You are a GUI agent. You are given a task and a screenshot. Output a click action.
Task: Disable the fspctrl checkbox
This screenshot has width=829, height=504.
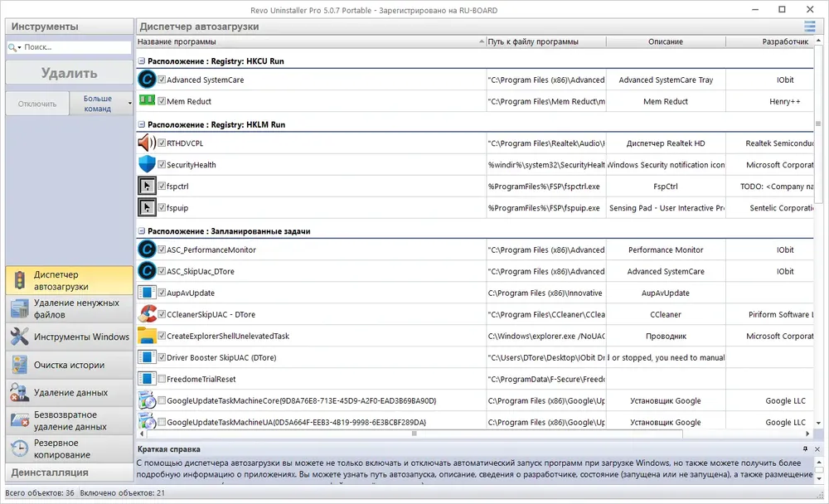coord(162,187)
